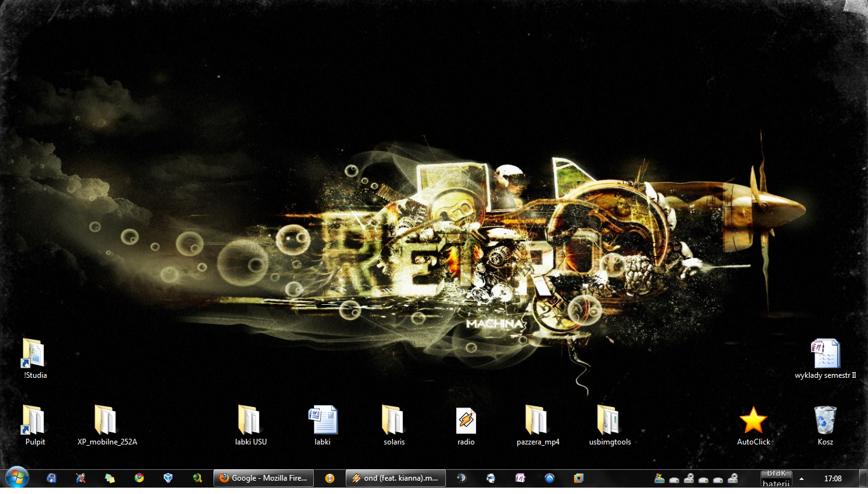Click the 17:08 system clock

pyautogui.click(x=832, y=478)
